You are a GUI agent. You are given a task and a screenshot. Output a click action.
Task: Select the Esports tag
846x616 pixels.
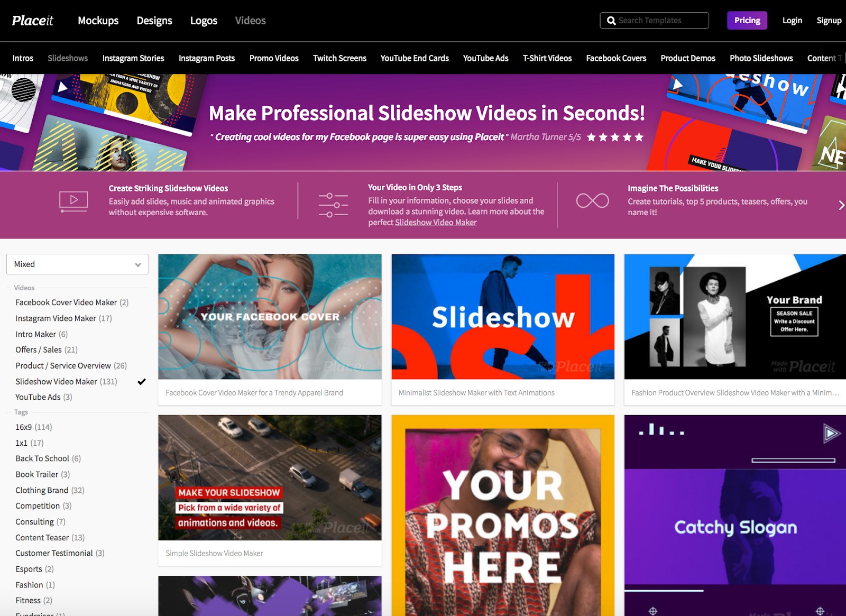34,569
